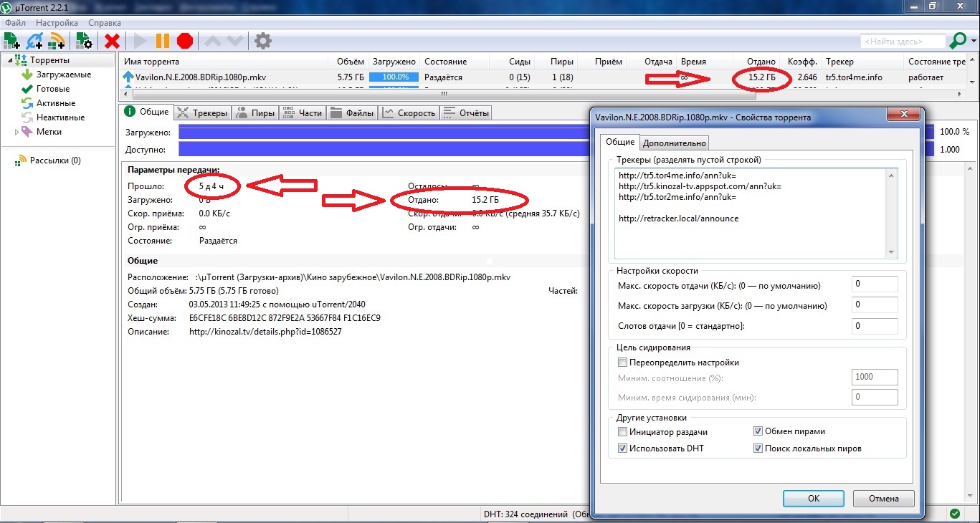
Task: Click the seeding arrow icon of Vavilon.N.E.2008
Action: (128, 77)
